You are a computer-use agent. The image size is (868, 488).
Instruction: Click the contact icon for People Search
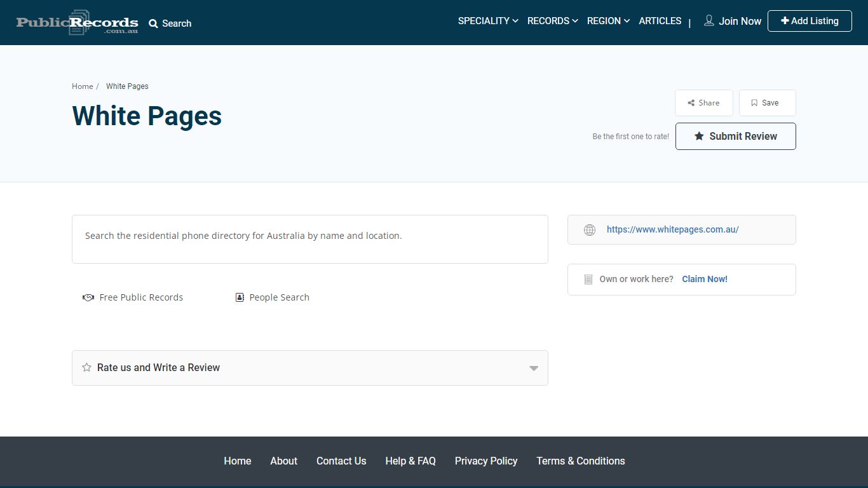point(240,297)
